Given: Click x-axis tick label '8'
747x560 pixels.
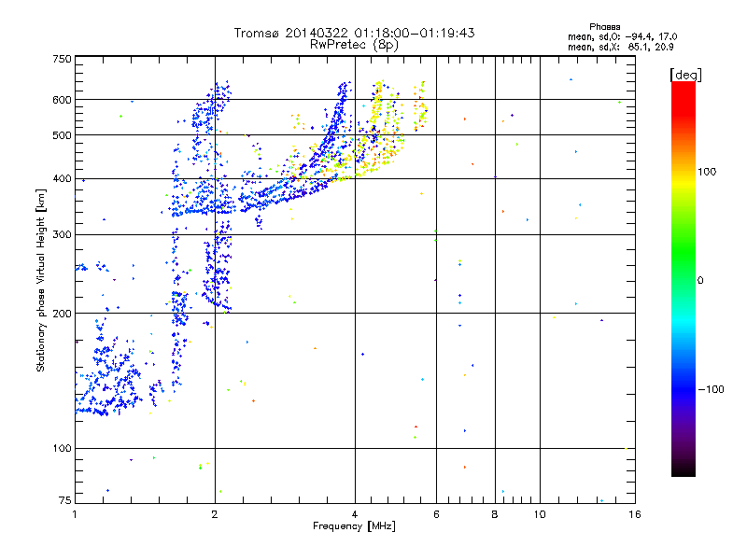Looking at the screenshot, I should tap(495, 514).
